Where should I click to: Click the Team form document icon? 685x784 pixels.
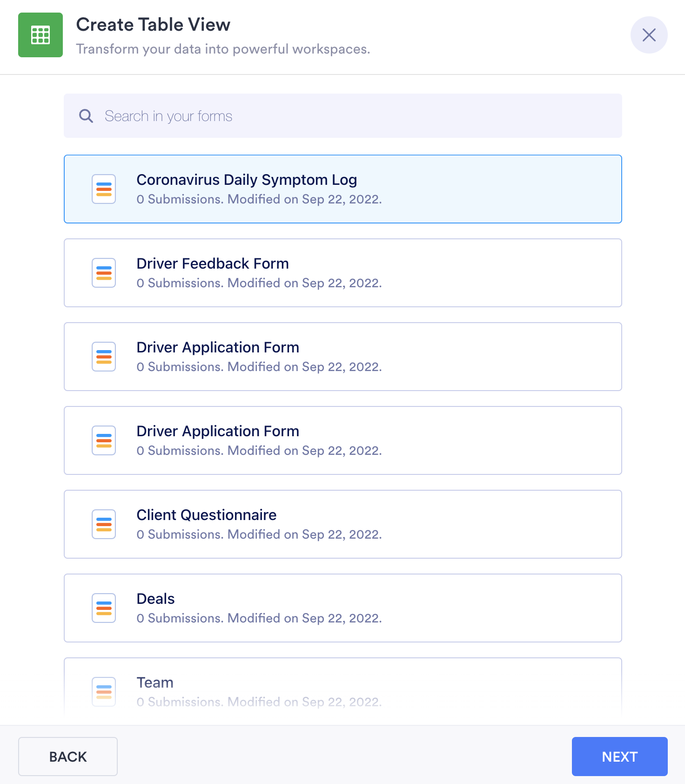click(x=104, y=692)
